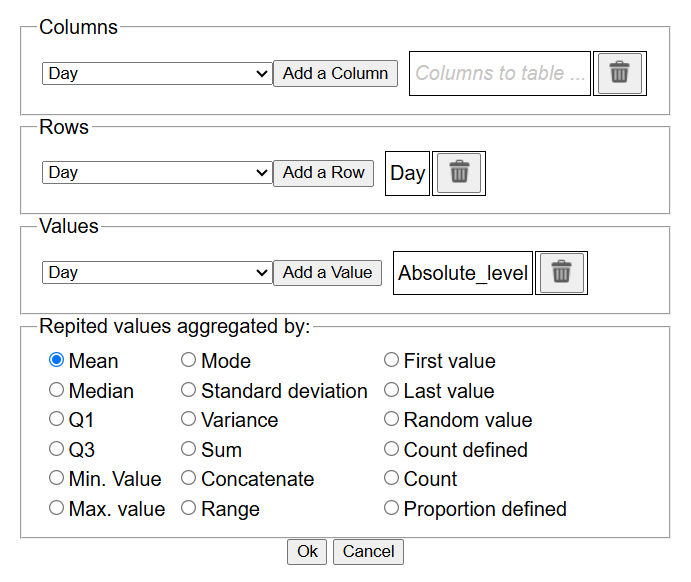Open the Columns variable dropdown
The width and height of the screenshot is (691, 582).
(x=157, y=73)
